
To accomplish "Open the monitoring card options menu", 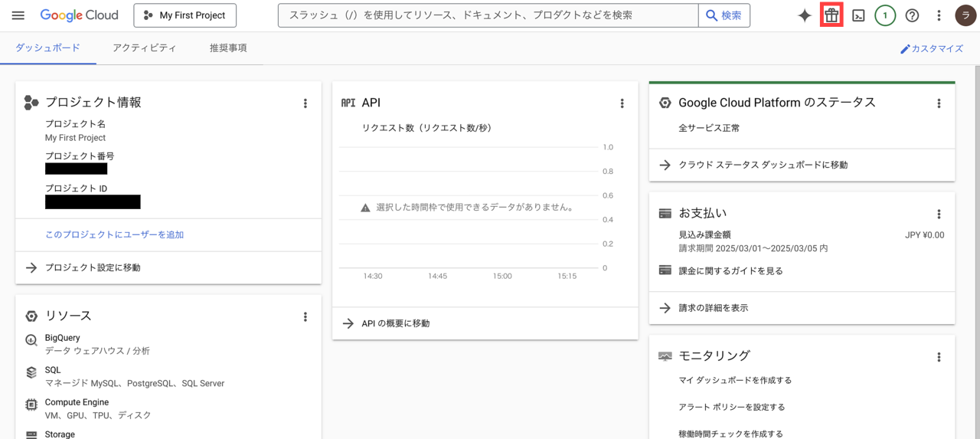I will tap(939, 357).
